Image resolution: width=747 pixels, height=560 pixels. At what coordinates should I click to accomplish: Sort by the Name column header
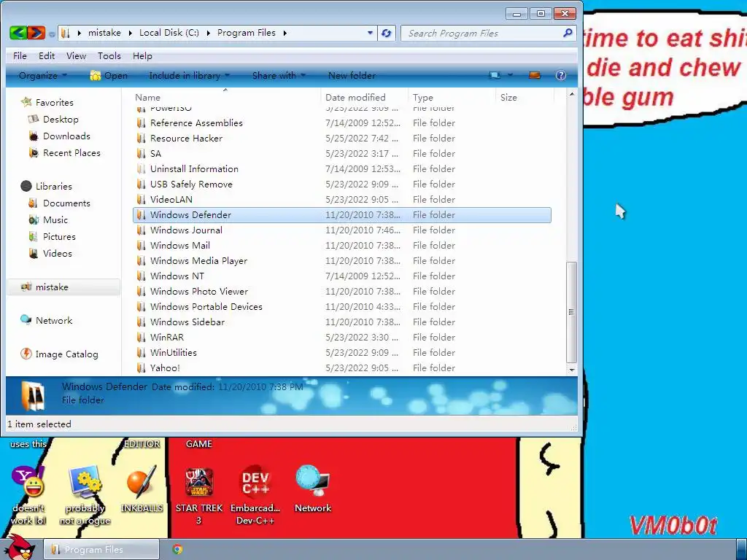[x=225, y=97]
